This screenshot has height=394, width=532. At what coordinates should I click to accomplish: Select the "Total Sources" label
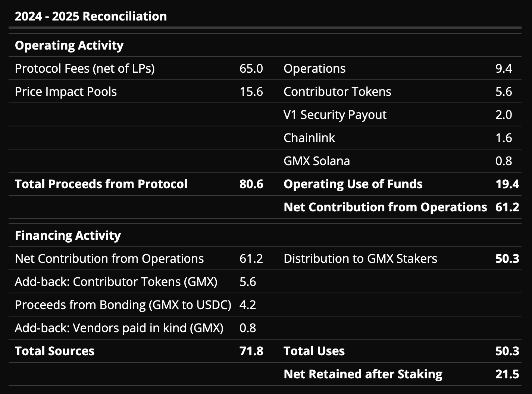[54, 351]
